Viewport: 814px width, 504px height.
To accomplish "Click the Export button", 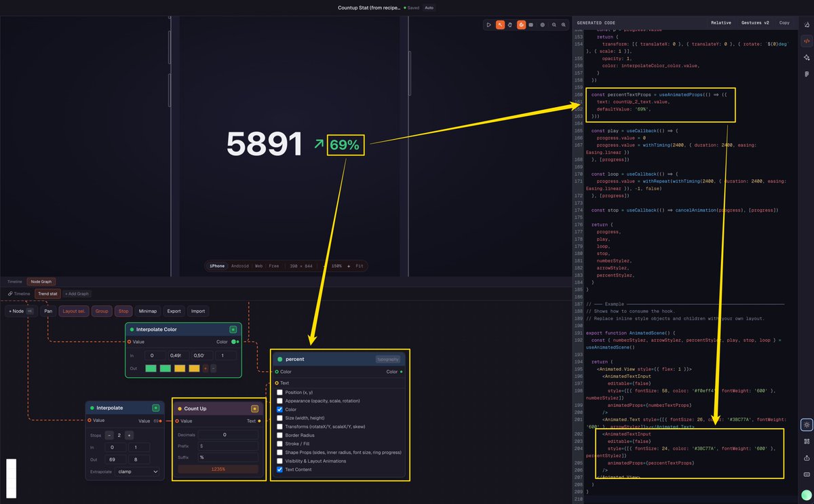I will click(x=174, y=311).
